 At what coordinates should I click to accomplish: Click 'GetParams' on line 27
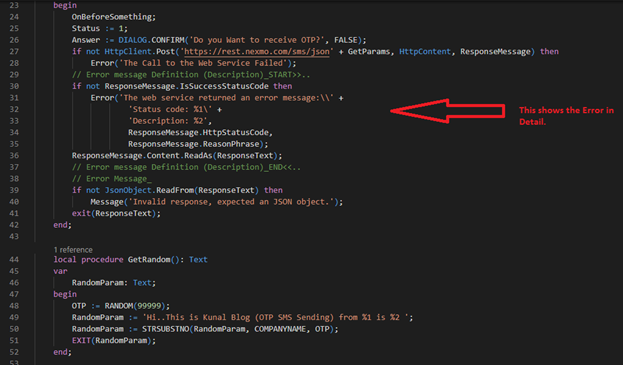(x=369, y=52)
